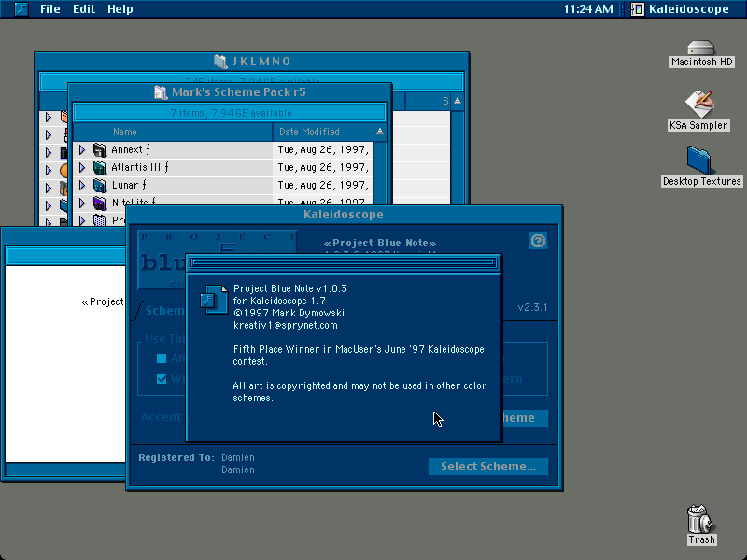Click the striped title bar of the about dialog
The height and width of the screenshot is (560, 747).
point(344,262)
